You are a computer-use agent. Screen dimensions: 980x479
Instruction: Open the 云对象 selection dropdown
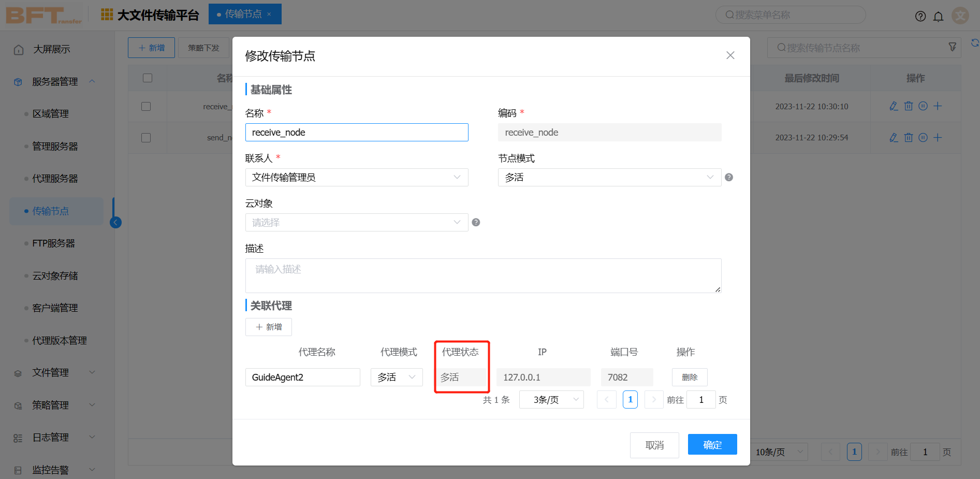click(x=356, y=222)
